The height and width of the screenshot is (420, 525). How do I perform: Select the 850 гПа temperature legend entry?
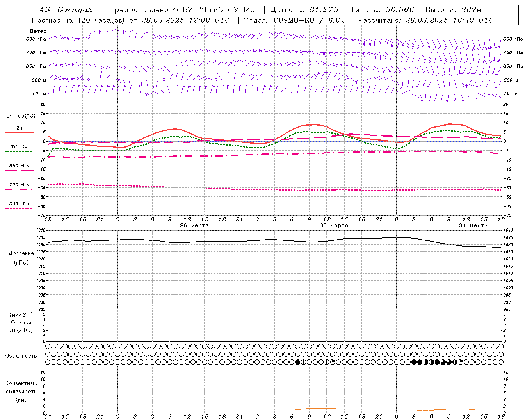click(x=19, y=166)
